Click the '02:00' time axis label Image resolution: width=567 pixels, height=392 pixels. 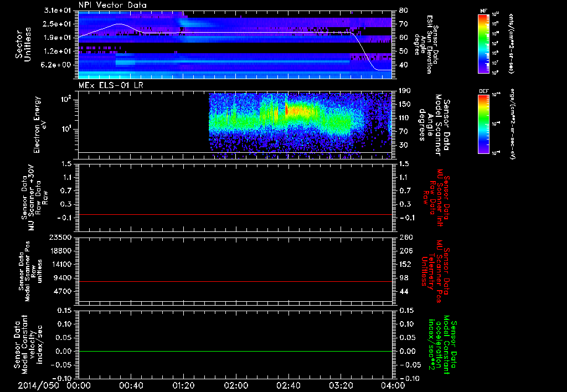pos(236,386)
